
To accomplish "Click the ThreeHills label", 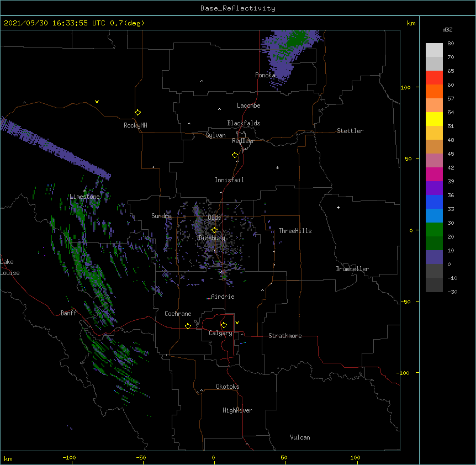I will [295, 231].
